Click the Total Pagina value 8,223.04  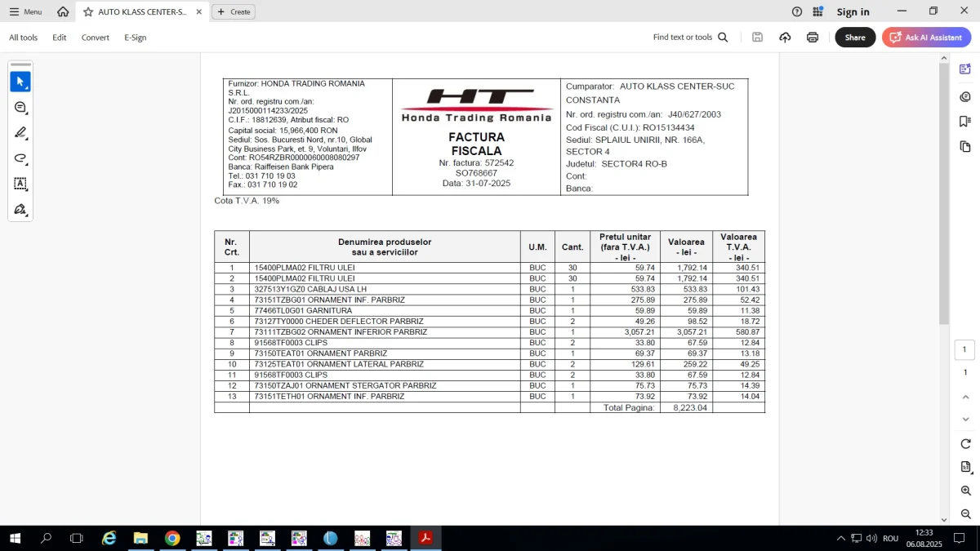coord(690,407)
